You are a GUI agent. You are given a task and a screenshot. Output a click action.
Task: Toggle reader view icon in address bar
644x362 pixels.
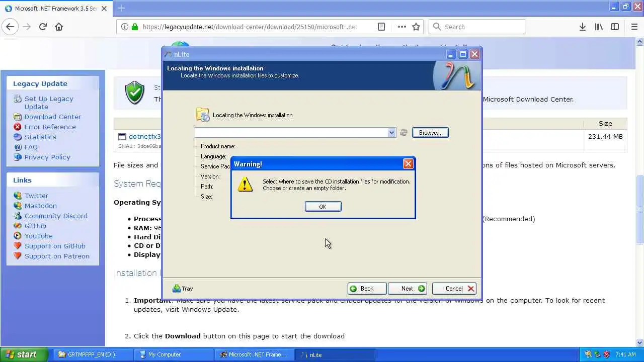click(381, 27)
